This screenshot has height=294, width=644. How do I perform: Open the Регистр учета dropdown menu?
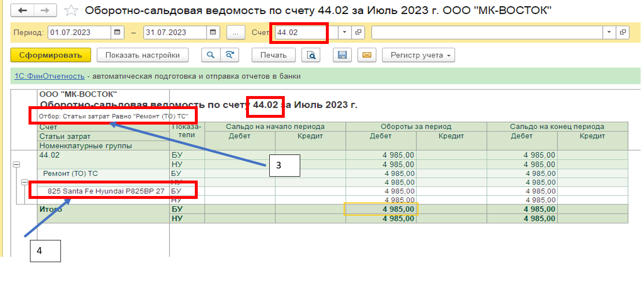[419, 55]
